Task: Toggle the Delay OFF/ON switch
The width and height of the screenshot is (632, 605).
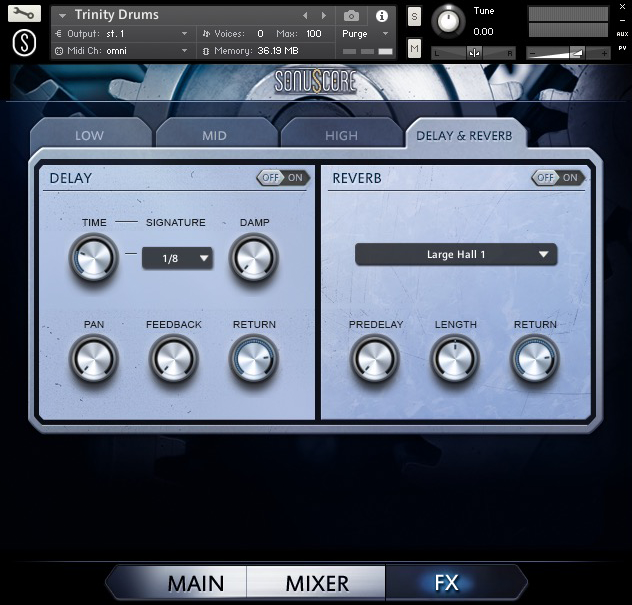Action: 283,178
